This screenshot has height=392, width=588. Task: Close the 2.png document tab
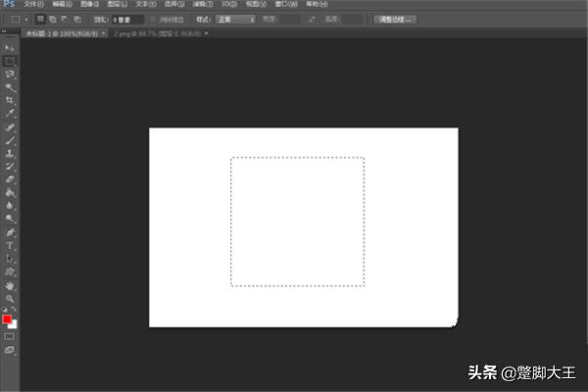click(206, 33)
